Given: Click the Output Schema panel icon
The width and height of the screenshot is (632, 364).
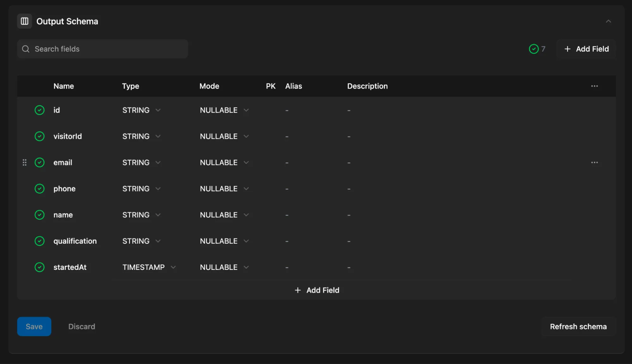Looking at the screenshot, I should pyautogui.click(x=24, y=21).
